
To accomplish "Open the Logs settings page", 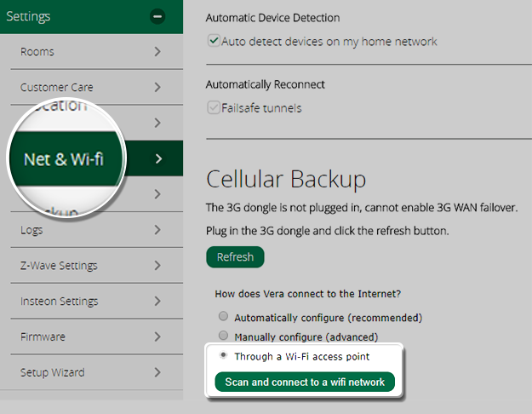I will tap(31, 230).
